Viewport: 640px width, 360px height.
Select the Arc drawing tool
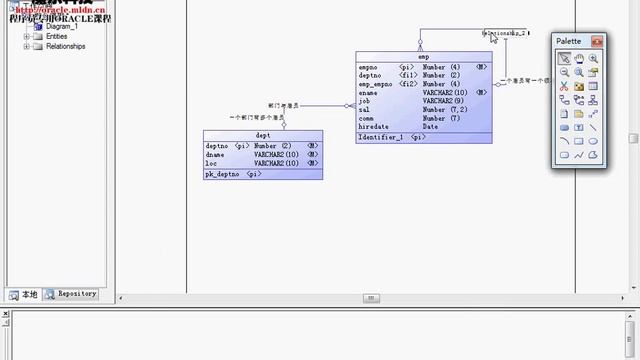coord(564,141)
